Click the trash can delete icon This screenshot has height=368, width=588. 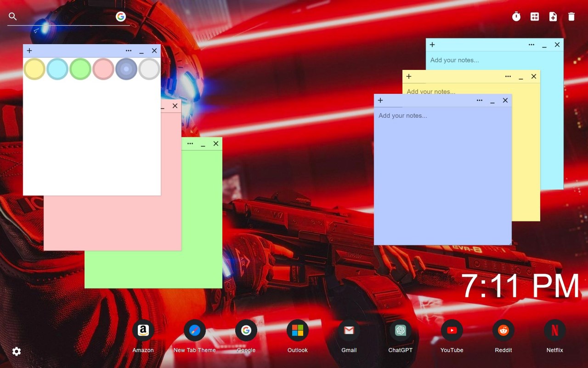[x=571, y=17]
